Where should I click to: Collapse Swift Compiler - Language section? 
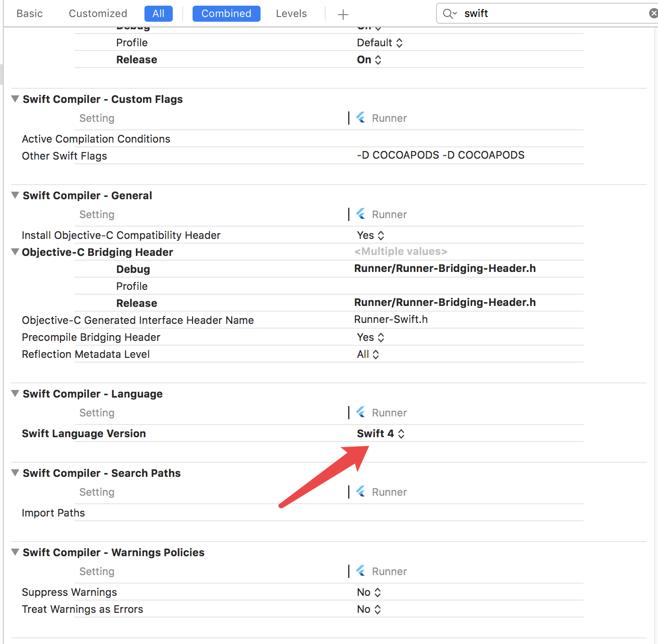click(15, 393)
